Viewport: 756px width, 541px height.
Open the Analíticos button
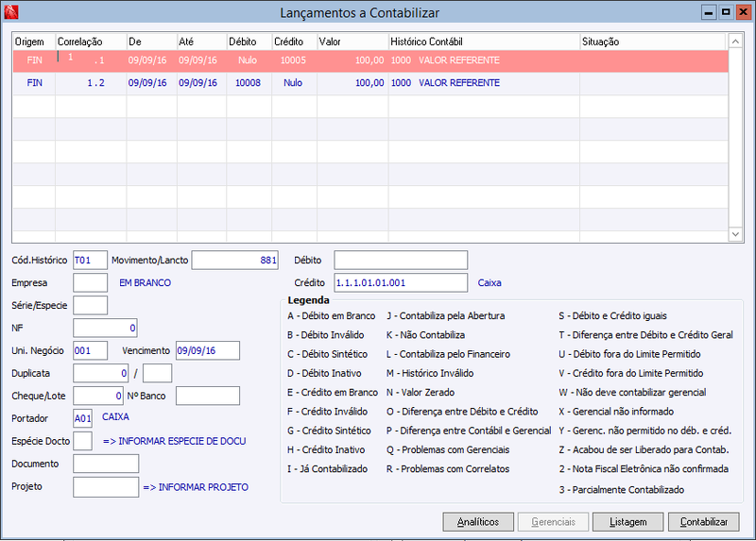point(478,522)
